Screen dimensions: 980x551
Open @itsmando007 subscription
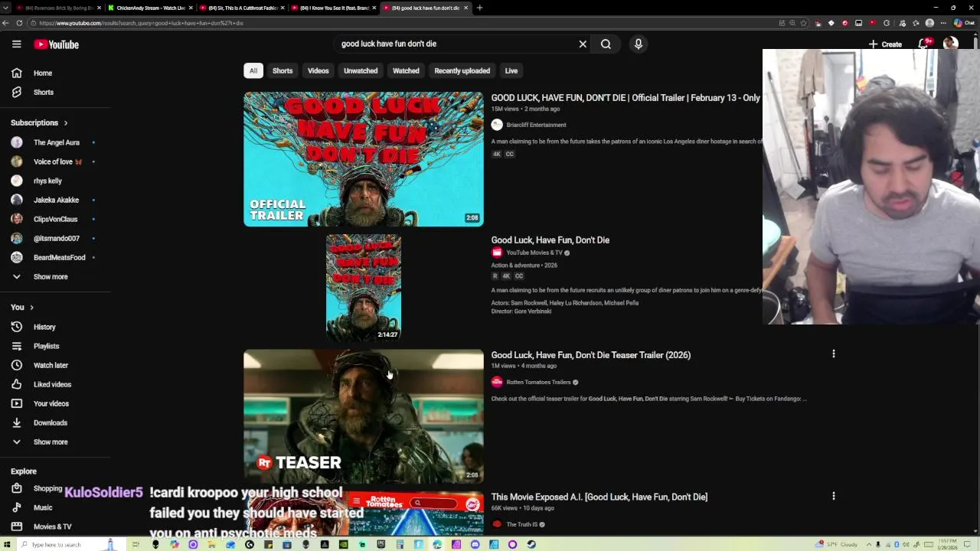56,238
